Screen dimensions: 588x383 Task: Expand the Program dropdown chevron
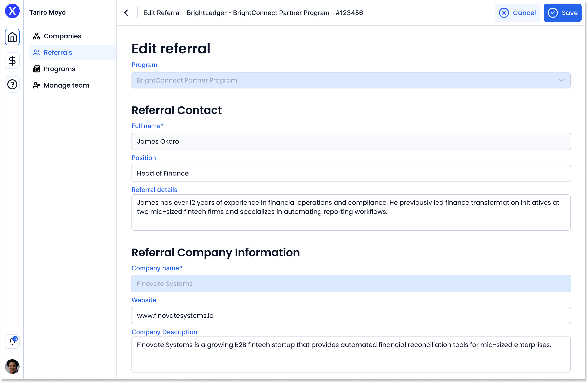[561, 80]
